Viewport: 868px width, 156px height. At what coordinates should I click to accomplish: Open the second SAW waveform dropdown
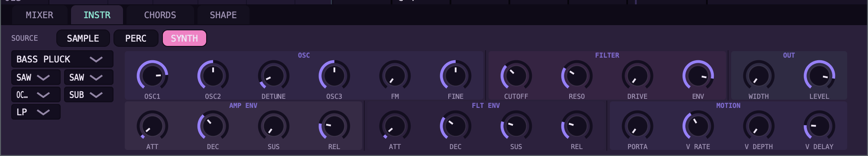89,77
